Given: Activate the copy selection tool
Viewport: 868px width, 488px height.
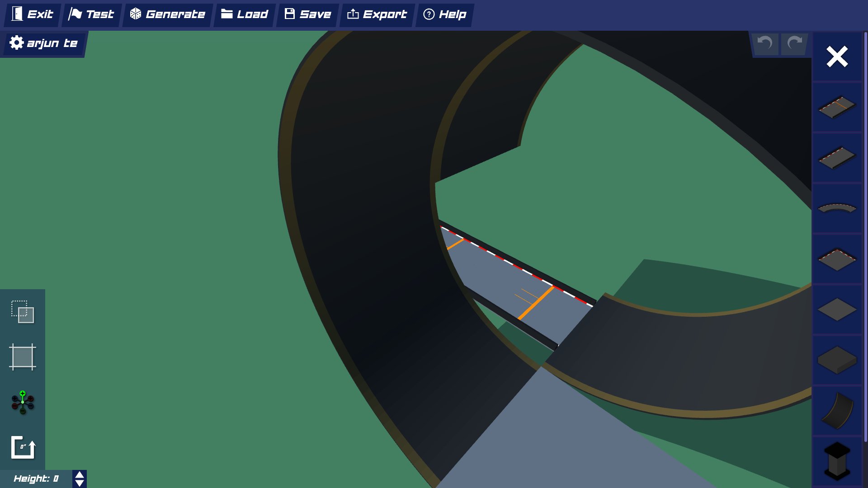Looking at the screenshot, I should tap(23, 312).
